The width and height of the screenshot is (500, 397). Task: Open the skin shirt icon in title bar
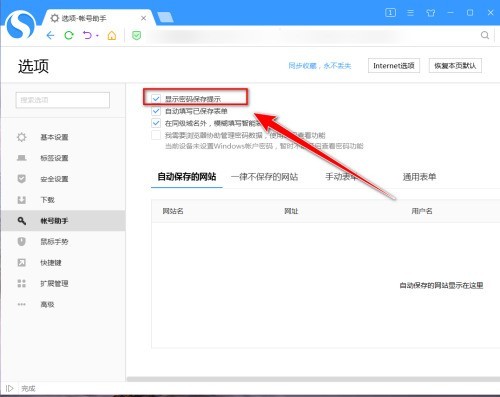pyautogui.click(x=430, y=13)
